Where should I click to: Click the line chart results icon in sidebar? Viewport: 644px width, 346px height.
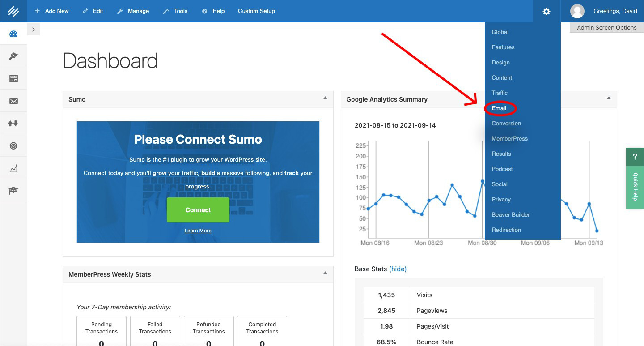pos(13,167)
